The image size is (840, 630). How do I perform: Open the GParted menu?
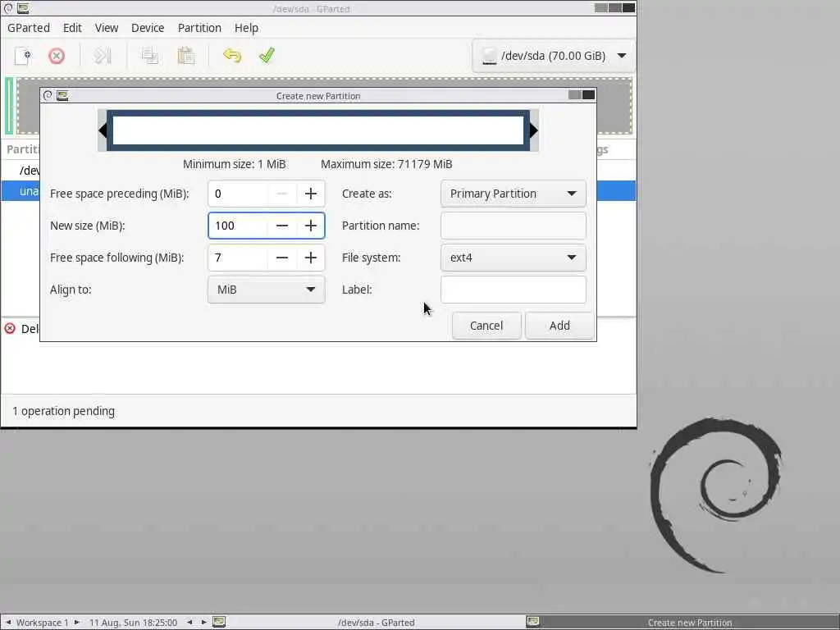pos(29,28)
